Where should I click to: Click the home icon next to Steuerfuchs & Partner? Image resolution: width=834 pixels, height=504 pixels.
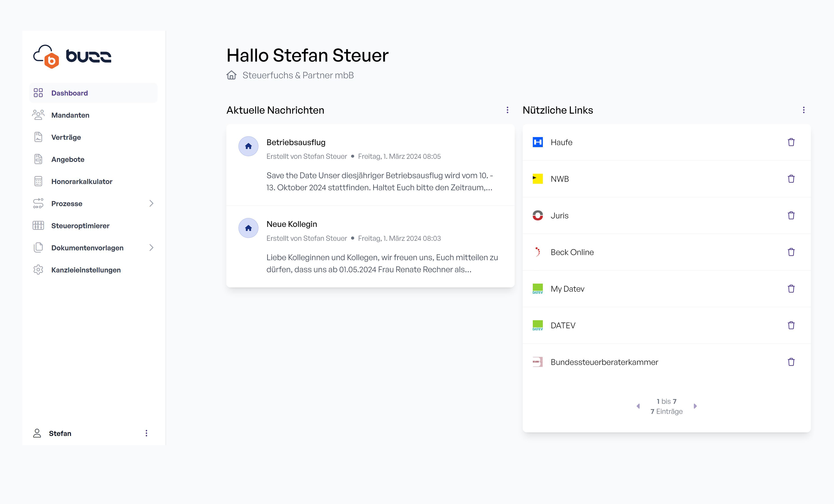click(x=231, y=75)
